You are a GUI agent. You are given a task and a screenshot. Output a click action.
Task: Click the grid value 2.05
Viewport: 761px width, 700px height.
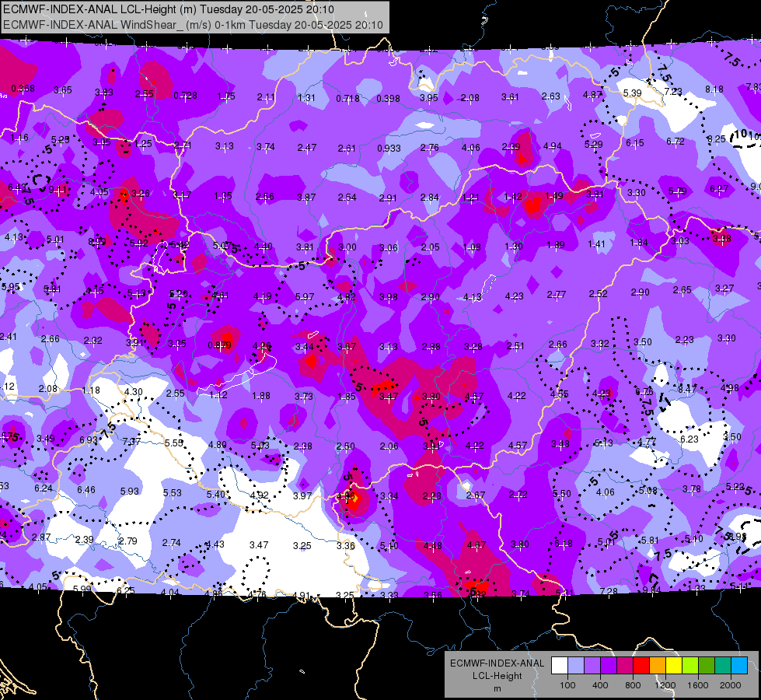tap(430, 247)
